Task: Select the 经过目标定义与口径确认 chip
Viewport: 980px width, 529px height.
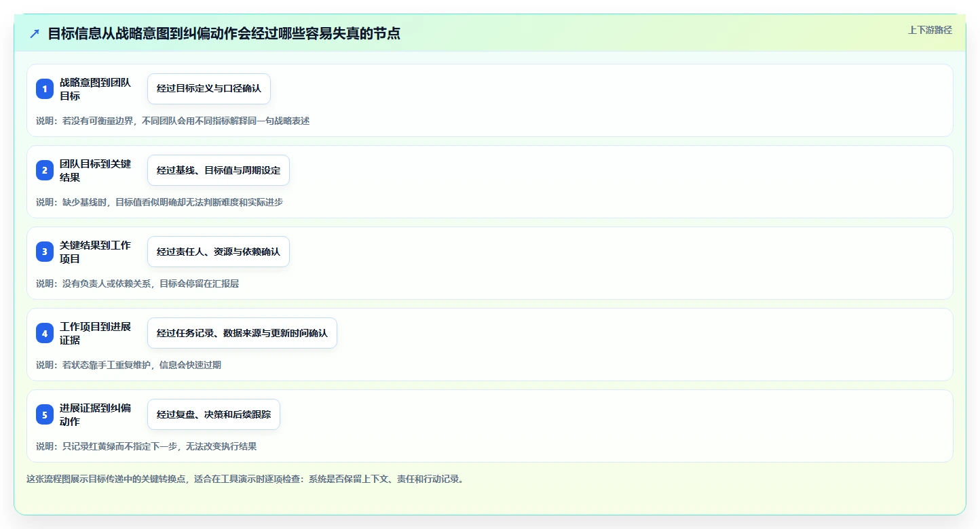Action: tap(209, 89)
